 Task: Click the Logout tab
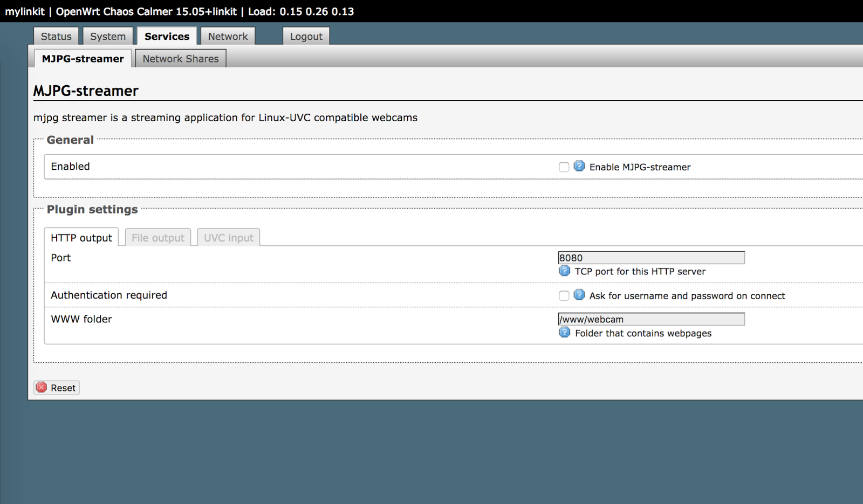tap(306, 36)
